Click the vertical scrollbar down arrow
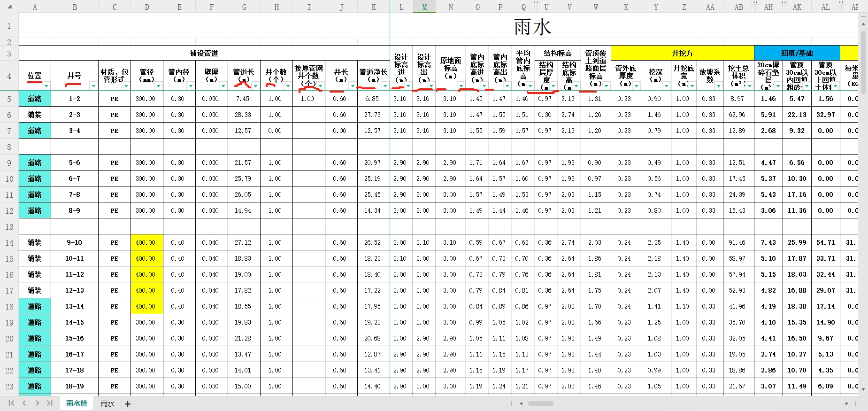The width and height of the screenshot is (868, 411). (863, 389)
